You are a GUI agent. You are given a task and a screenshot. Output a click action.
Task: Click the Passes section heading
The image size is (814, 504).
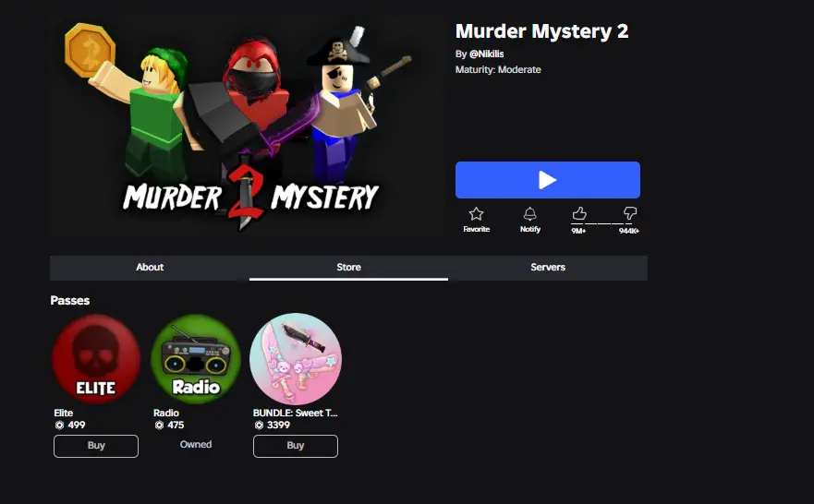[70, 301]
